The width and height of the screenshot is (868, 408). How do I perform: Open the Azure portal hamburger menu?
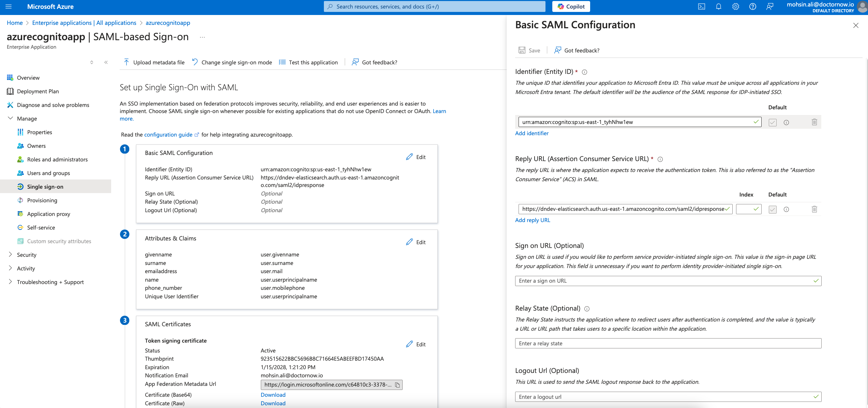click(x=9, y=6)
